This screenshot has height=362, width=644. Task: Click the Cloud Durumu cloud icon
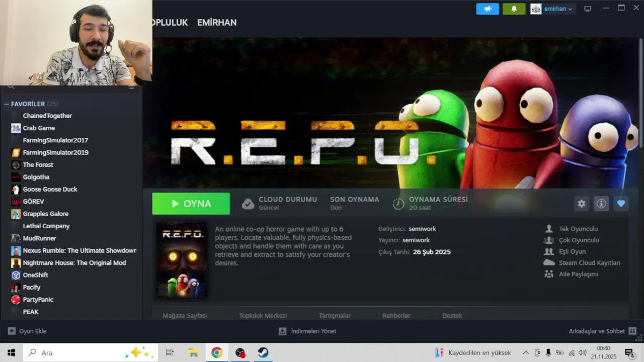point(248,204)
